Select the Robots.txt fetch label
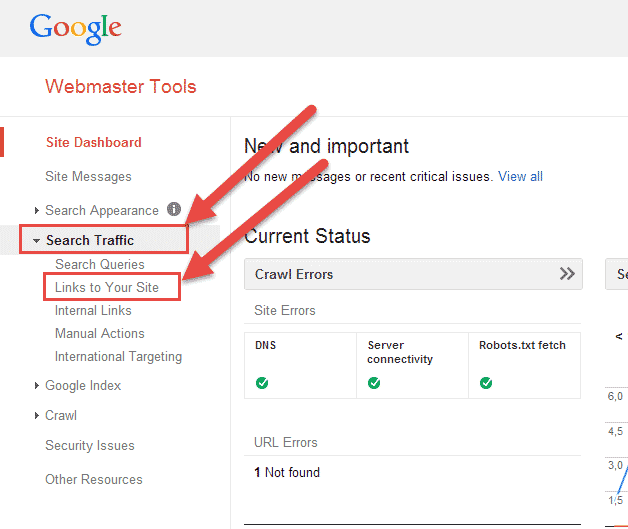Image resolution: width=628 pixels, height=529 pixels. pos(522,345)
